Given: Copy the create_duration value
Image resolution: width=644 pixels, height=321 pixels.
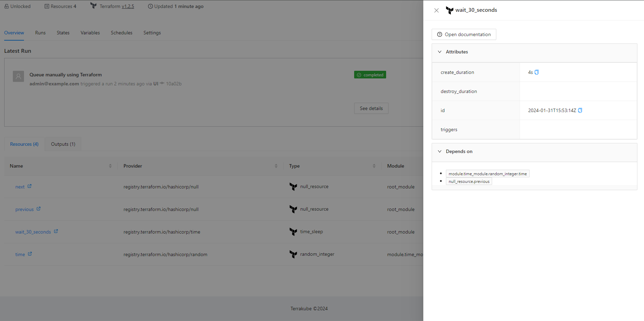Looking at the screenshot, I should tap(537, 72).
